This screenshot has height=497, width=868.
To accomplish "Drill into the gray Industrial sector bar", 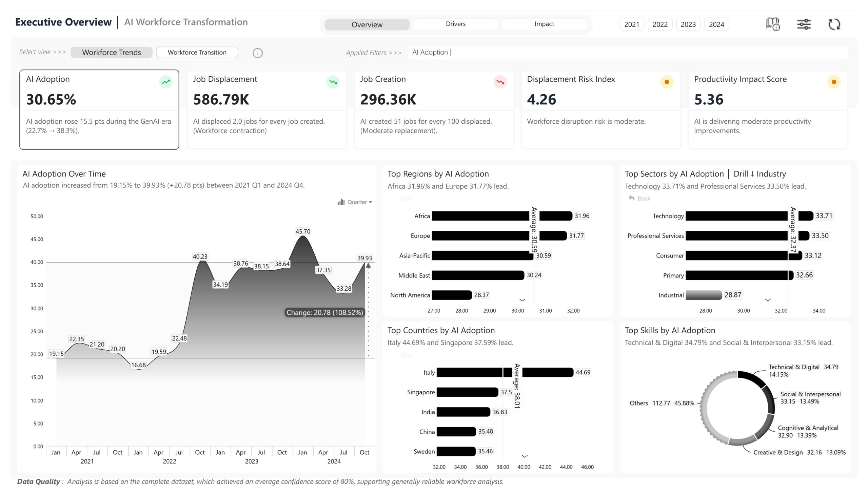I will point(704,295).
